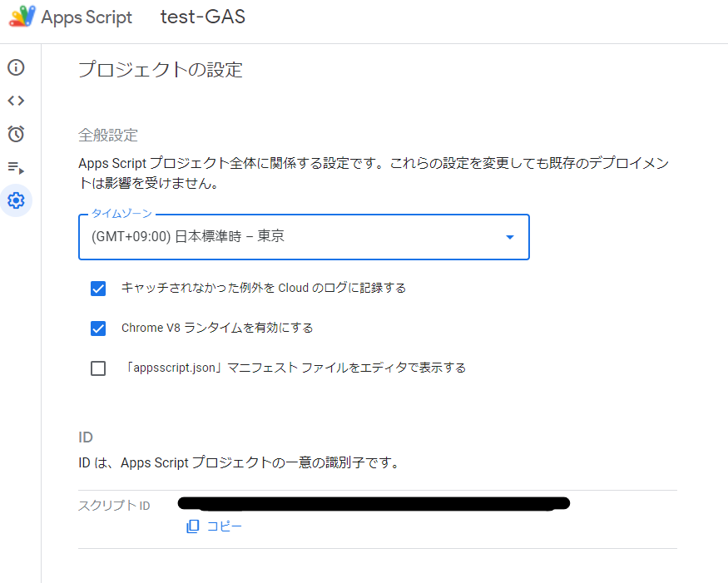Open Executions list icon in sidebar
This screenshot has height=583, width=728.
pyautogui.click(x=16, y=167)
